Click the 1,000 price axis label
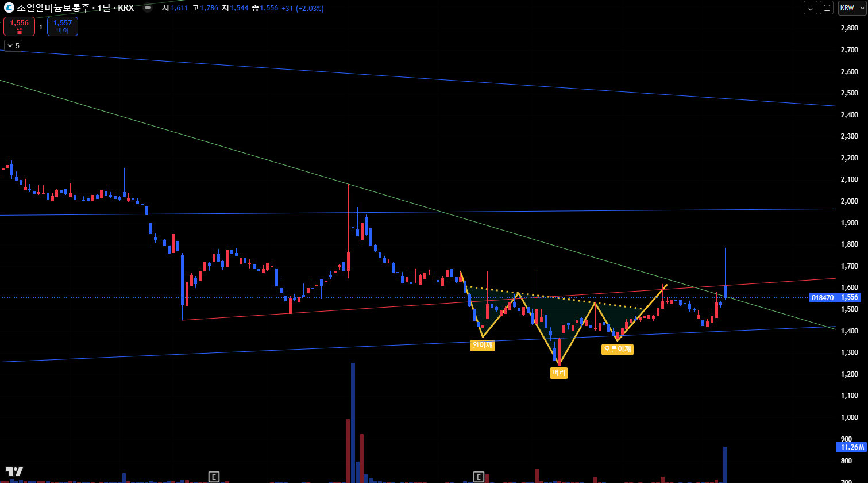 coord(849,417)
